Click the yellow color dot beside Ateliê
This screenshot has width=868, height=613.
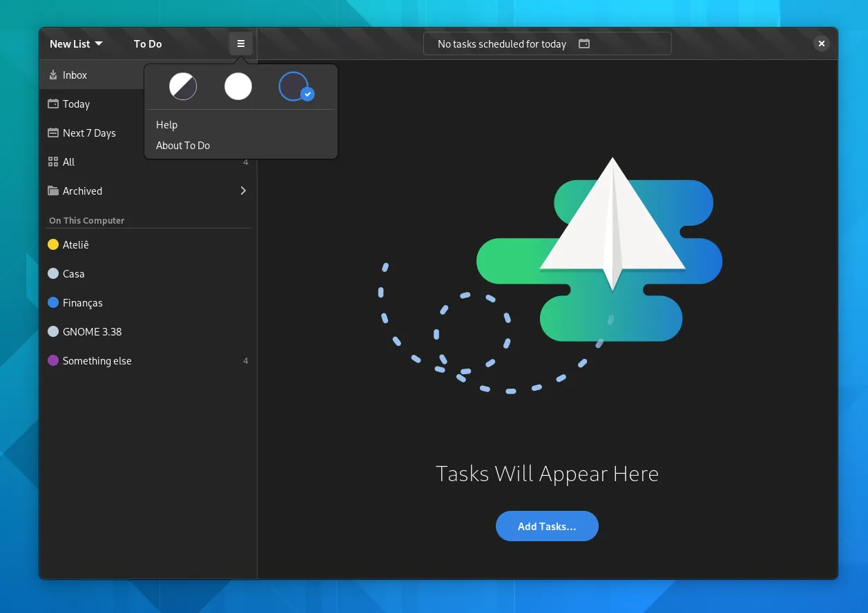pos(53,245)
